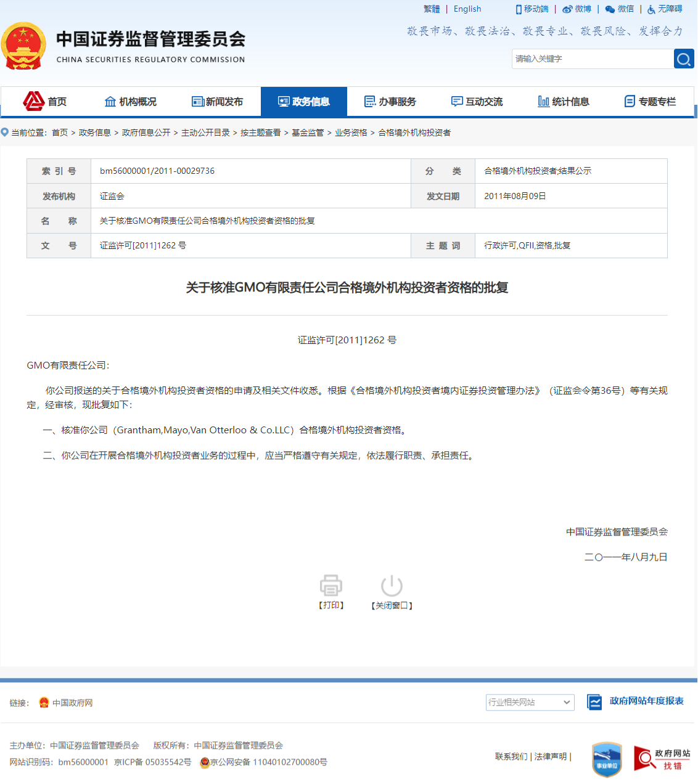Click the 中国政府网 footer link

(72, 703)
